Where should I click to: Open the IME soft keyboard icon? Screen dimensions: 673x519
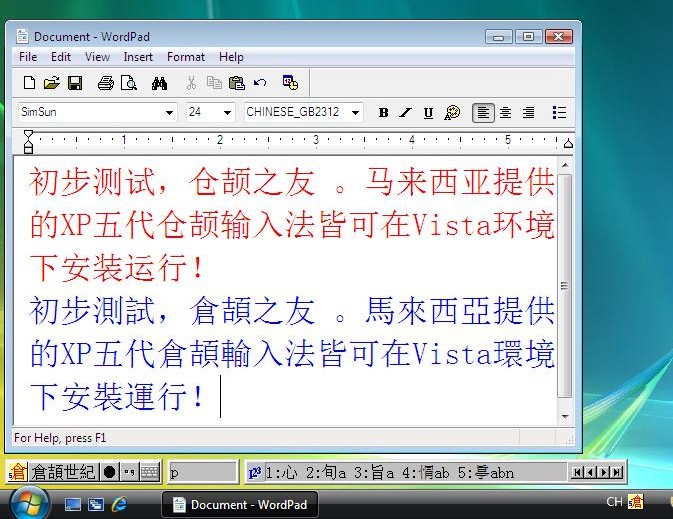150,472
